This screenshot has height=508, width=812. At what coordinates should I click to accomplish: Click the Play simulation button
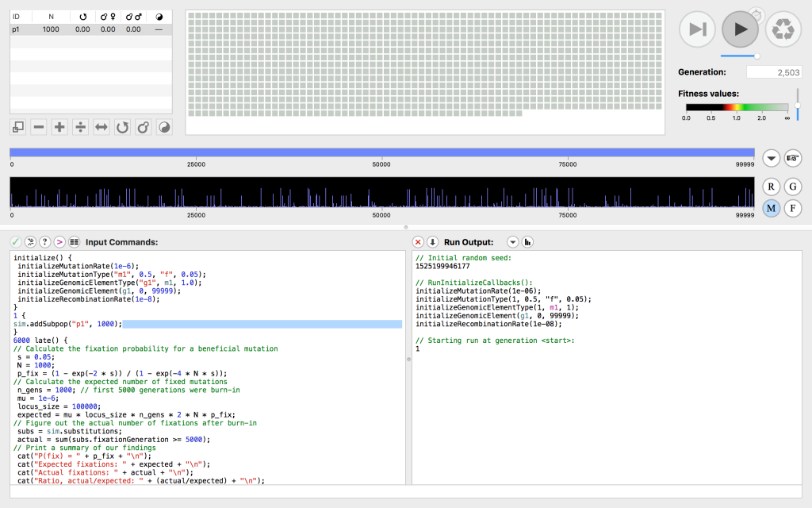coord(741,29)
